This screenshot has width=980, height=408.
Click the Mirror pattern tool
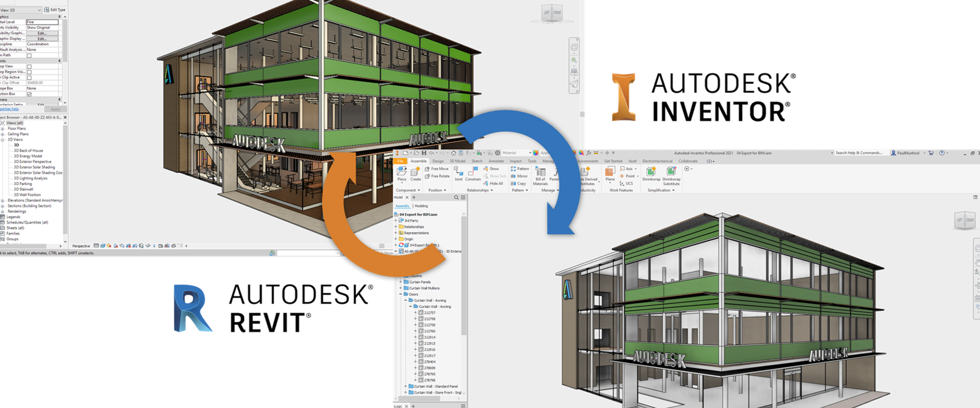519,176
